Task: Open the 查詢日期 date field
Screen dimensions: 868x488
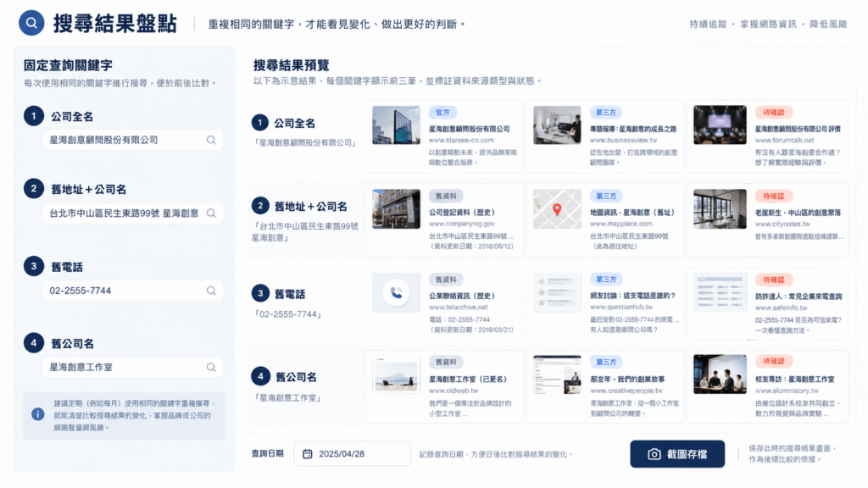Action: click(352, 454)
